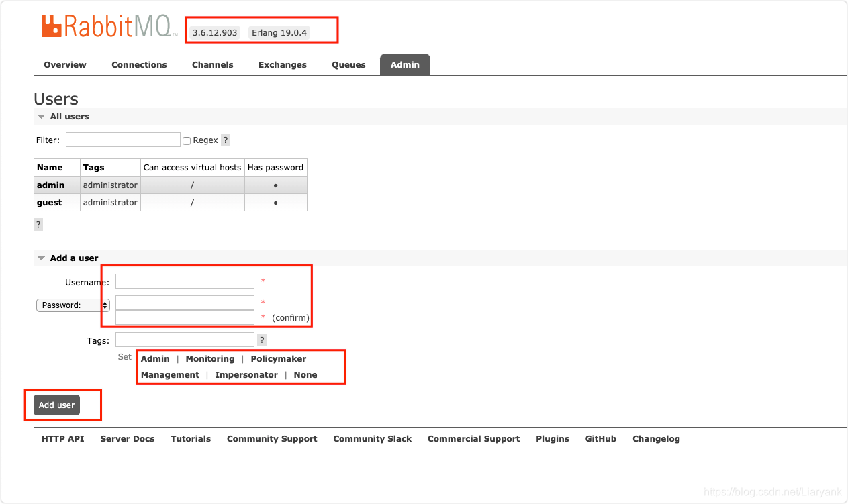Click the help icon next to Tags field

tap(262, 340)
